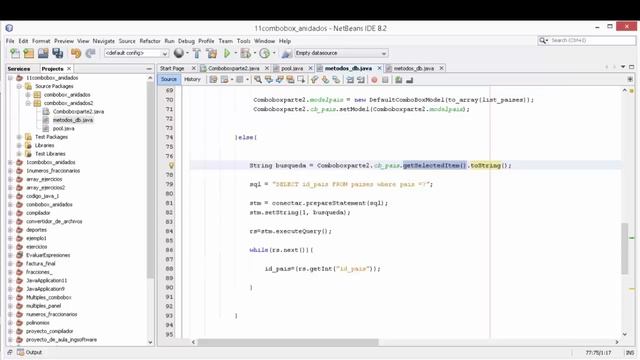Viewport: 640px width, 360px height.
Task: Open dropdown arrow next to Profile Project
Action: 274,53
